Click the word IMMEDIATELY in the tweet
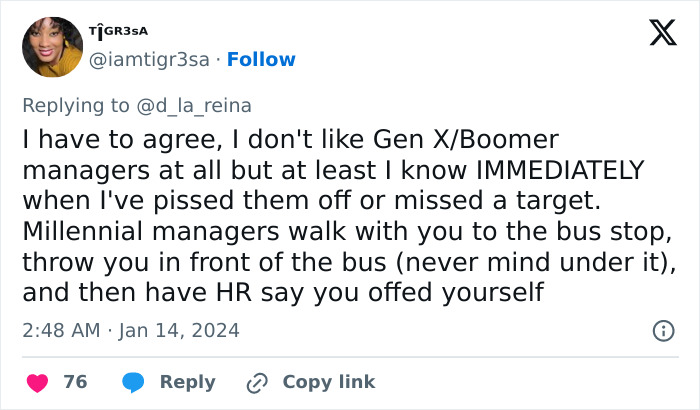Image resolution: width=700 pixels, height=410 pixels. [535, 169]
